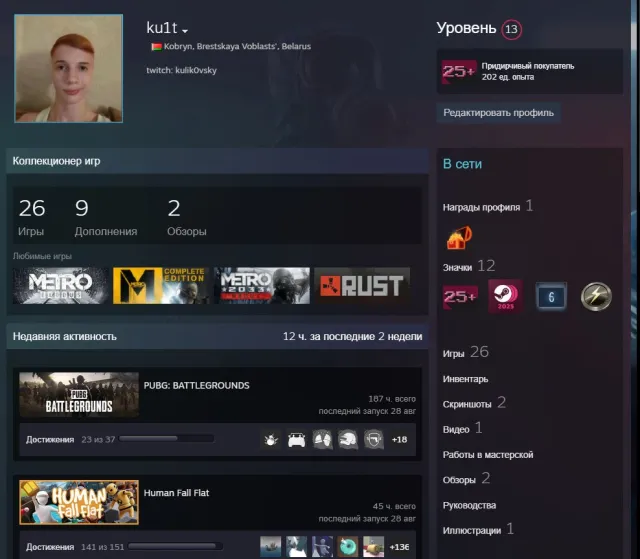Open fifth Human Fall Flat achievement icon

(x=373, y=547)
